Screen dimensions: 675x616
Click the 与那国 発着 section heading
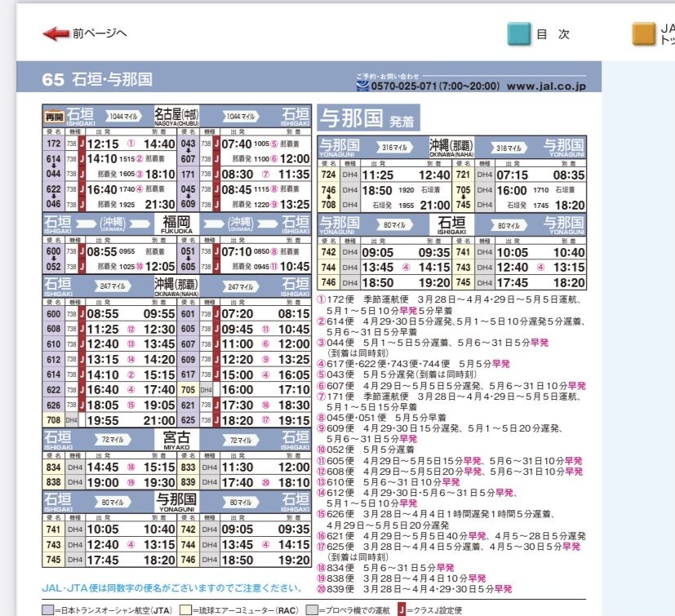(x=368, y=118)
